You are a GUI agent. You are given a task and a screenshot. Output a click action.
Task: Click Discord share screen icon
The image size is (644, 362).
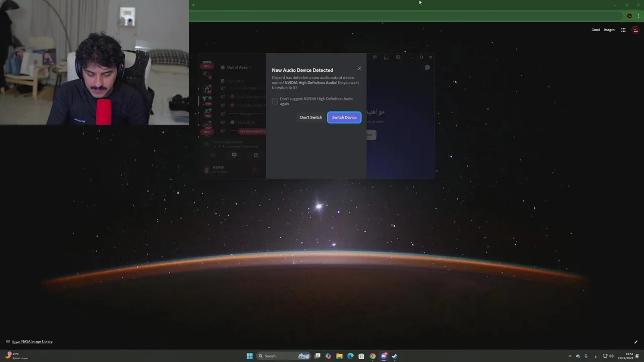[x=234, y=155]
